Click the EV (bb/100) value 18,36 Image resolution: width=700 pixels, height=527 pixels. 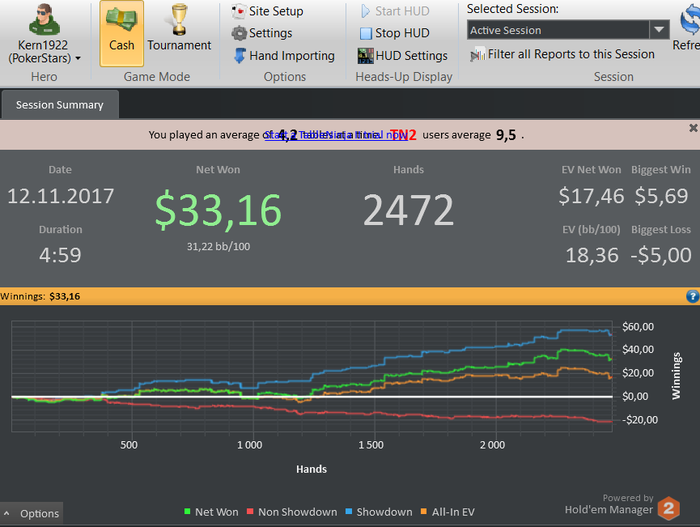[x=592, y=255]
